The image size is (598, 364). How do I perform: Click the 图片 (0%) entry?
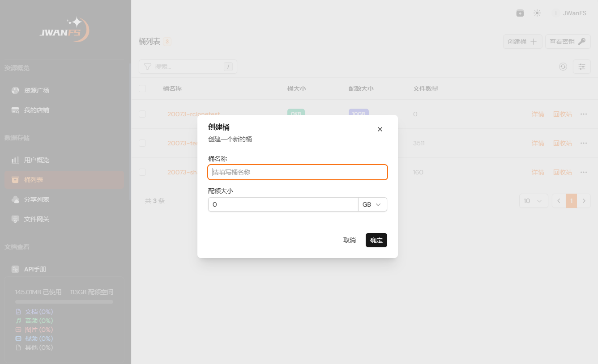(x=34, y=330)
